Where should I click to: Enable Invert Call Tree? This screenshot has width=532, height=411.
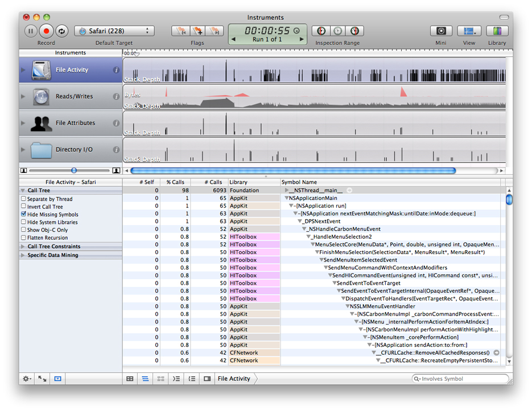click(23, 206)
